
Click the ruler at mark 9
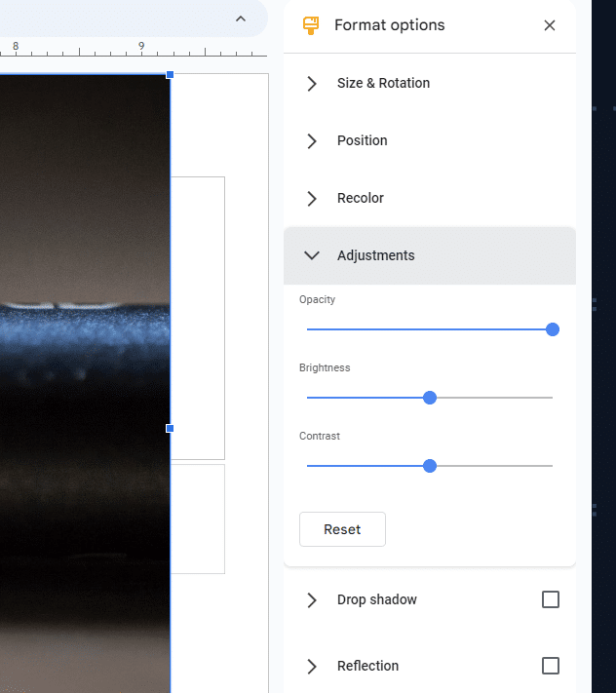coord(141,46)
